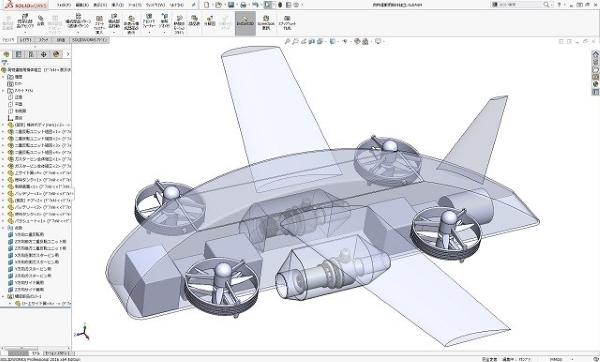Open dropdown arrow under Insert Components
The image size is (600, 362).
pyautogui.click(x=25, y=33)
